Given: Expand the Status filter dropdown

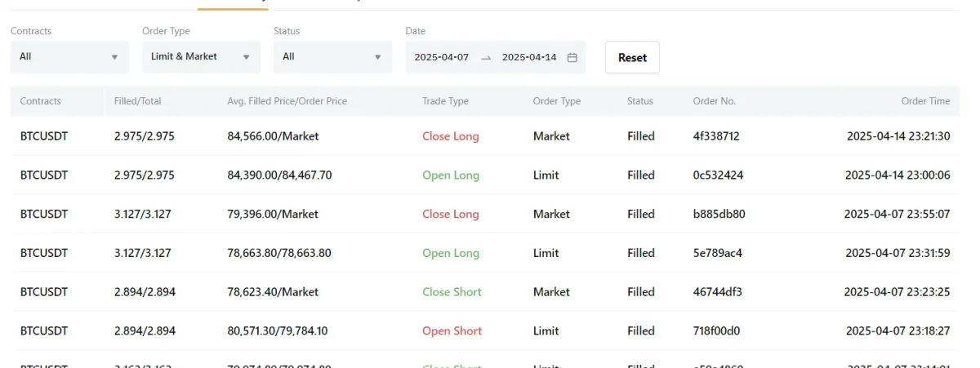Looking at the screenshot, I should (x=332, y=57).
